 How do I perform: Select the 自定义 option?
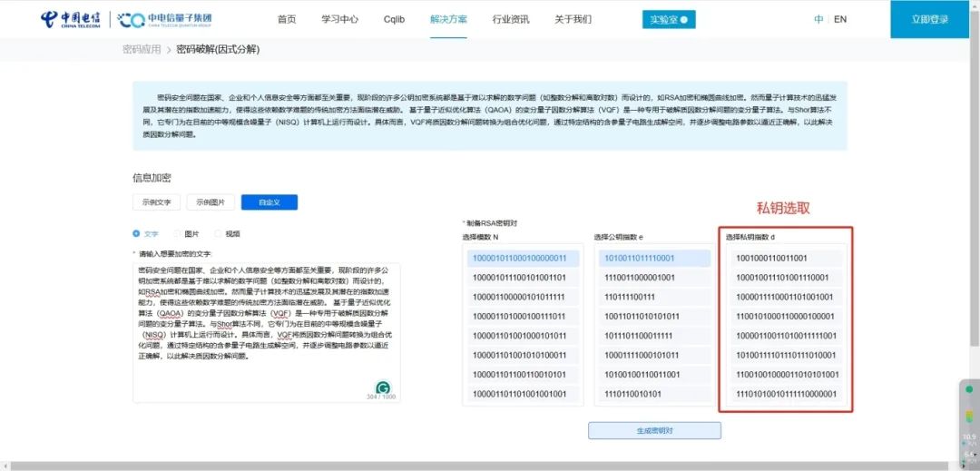point(269,202)
